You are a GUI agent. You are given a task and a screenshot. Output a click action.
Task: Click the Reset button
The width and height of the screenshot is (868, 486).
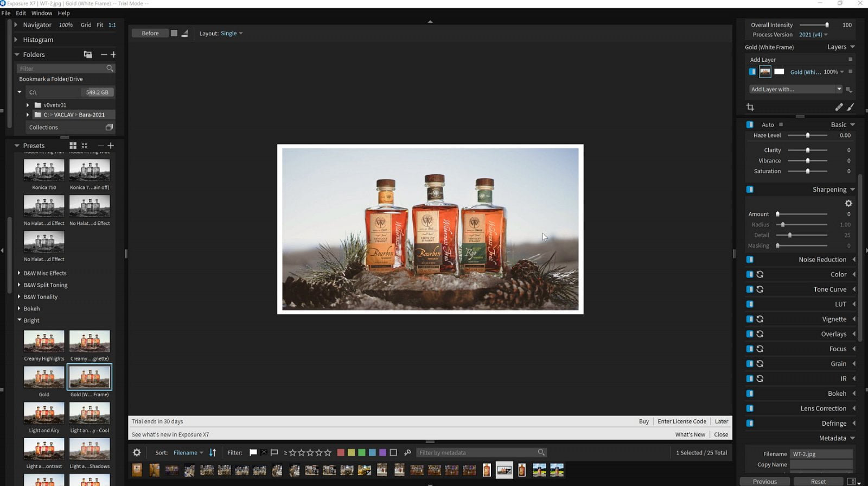(x=818, y=482)
